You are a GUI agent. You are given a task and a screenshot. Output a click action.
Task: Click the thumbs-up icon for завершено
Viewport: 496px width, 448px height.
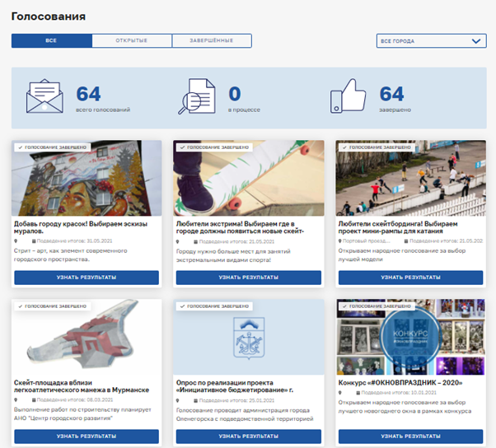tap(348, 96)
